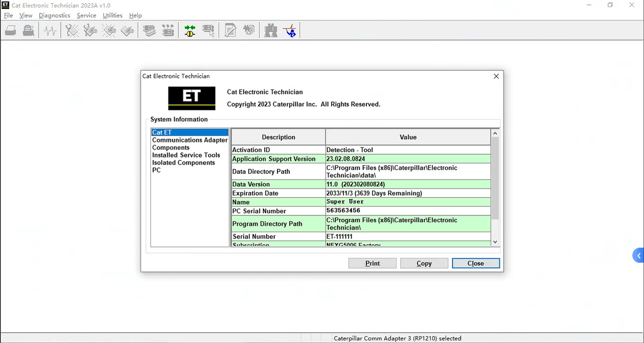Screen dimensions: 644x343
Task: Click the red and blue communication adapter icon
Action: 290,31
